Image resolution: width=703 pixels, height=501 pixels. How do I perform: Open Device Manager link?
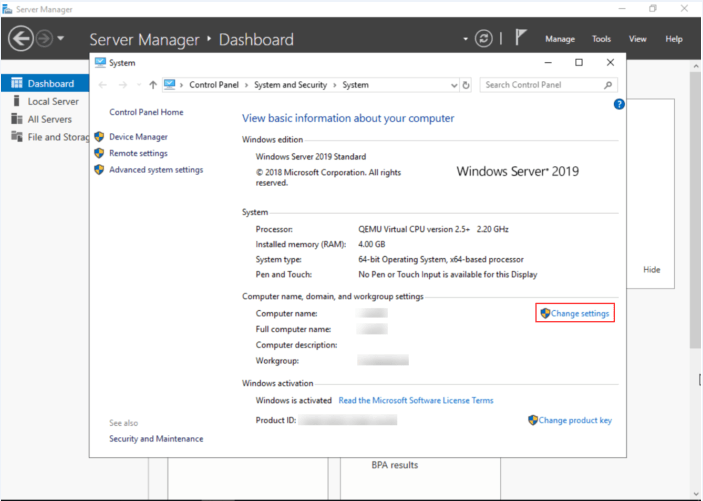(x=139, y=137)
